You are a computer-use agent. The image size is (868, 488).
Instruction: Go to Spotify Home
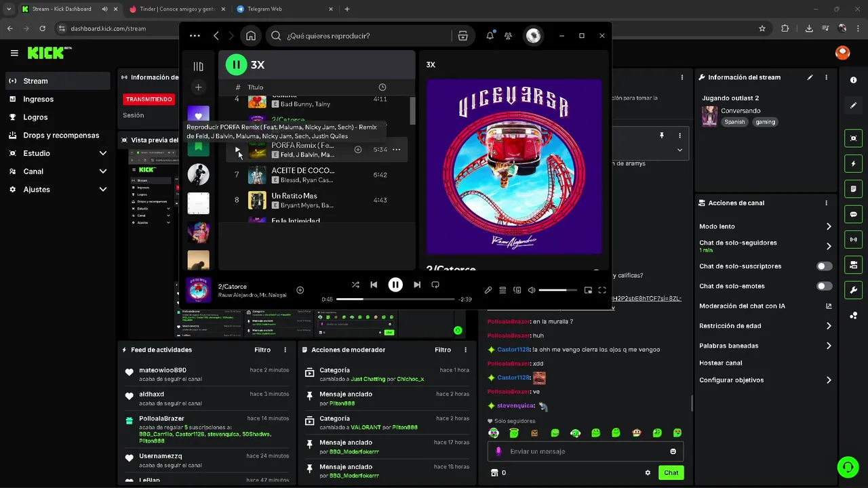[251, 36]
